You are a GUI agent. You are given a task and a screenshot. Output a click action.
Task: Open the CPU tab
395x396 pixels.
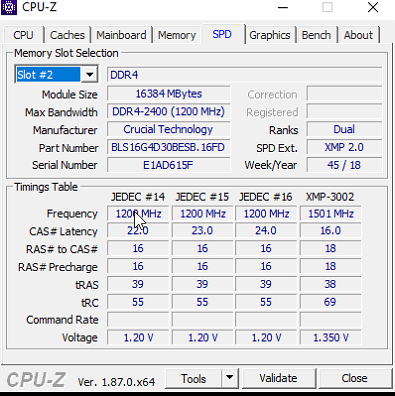click(24, 35)
